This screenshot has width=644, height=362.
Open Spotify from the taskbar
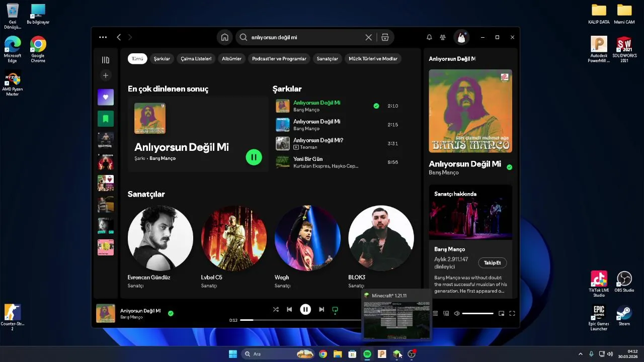[x=367, y=354]
